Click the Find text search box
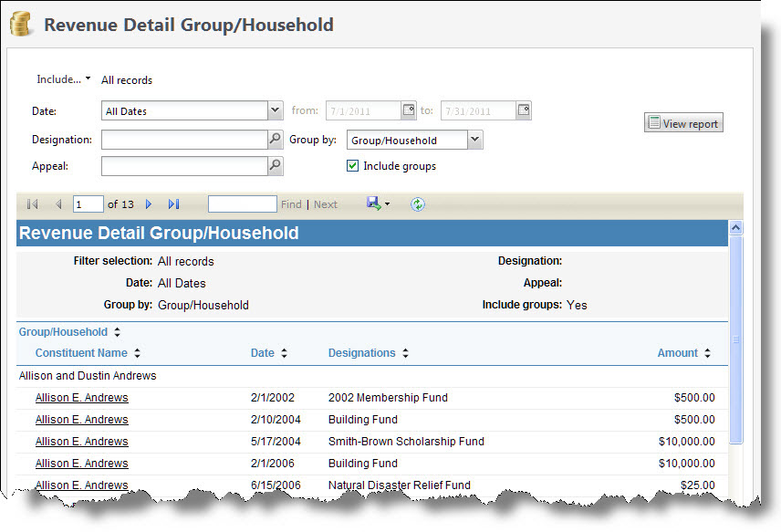 click(242, 204)
